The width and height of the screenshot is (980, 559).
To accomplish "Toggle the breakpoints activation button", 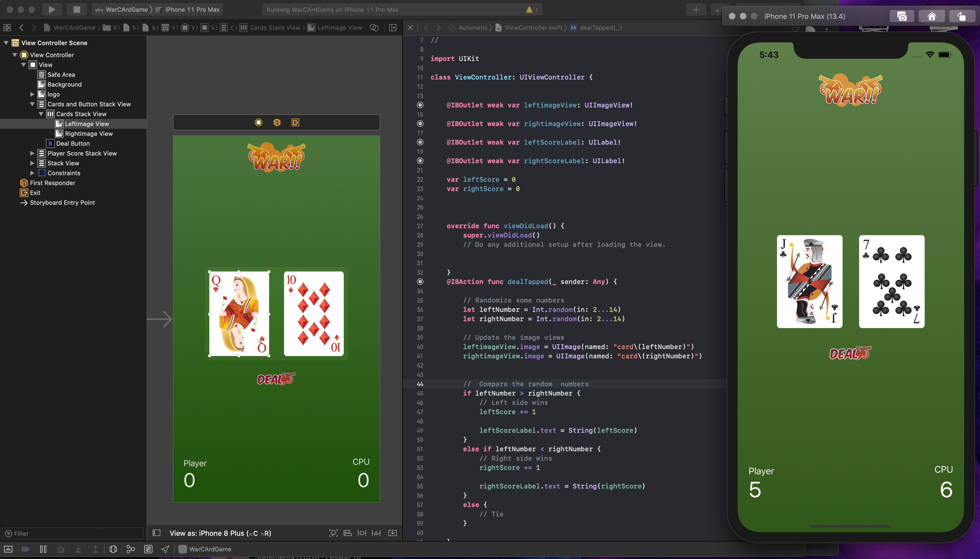I will click(x=25, y=549).
